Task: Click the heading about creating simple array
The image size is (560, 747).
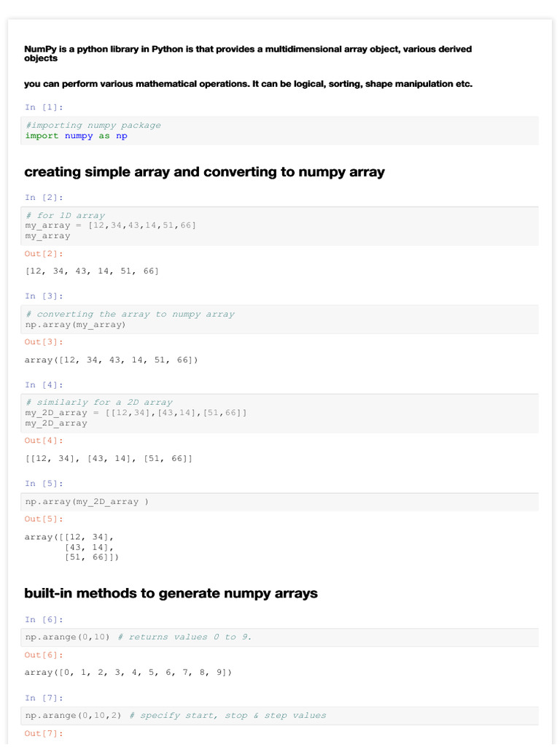Action: [x=204, y=172]
